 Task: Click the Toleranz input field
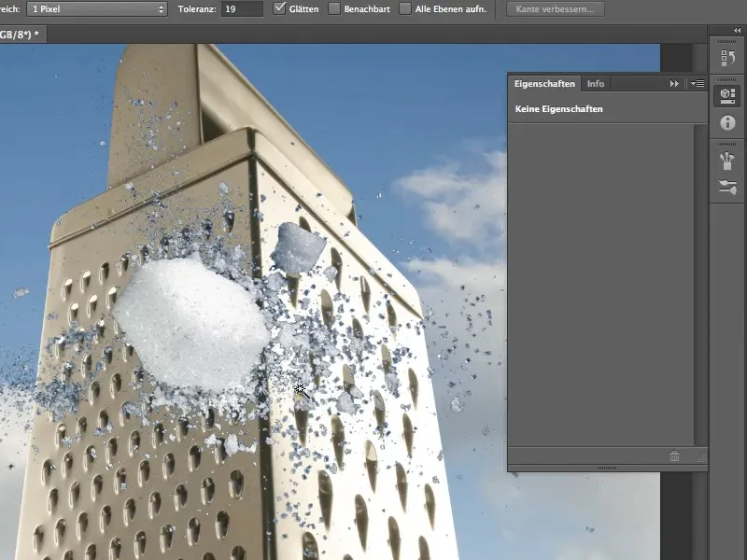tap(242, 9)
